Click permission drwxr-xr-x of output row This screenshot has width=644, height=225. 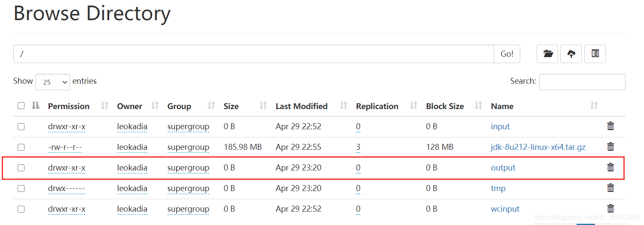(x=67, y=167)
